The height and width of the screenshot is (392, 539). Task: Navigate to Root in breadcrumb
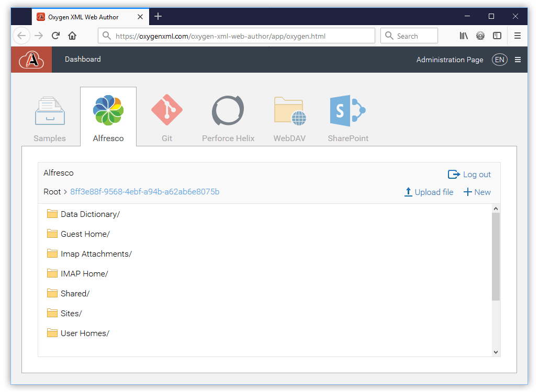tap(52, 191)
